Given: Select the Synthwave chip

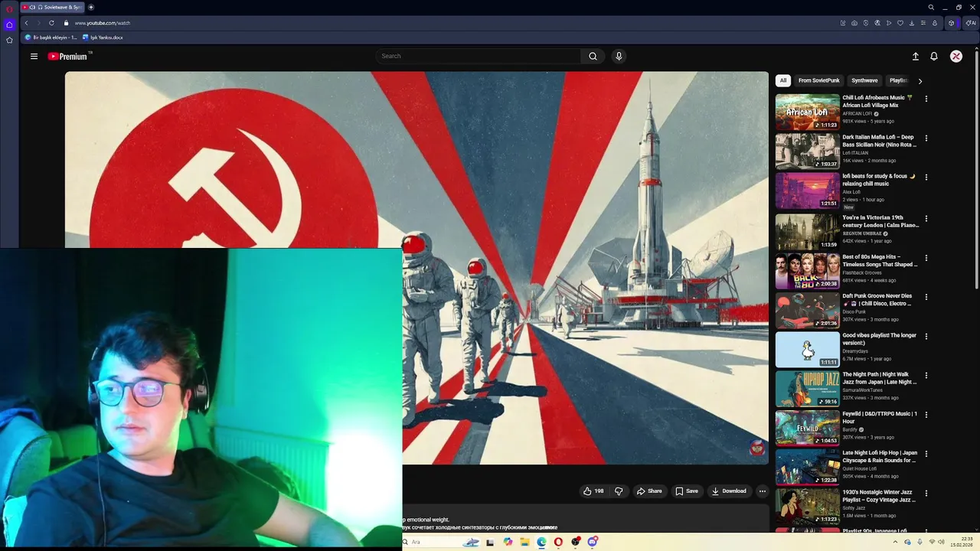Looking at the screenshot, I should [x=864, y=80].
